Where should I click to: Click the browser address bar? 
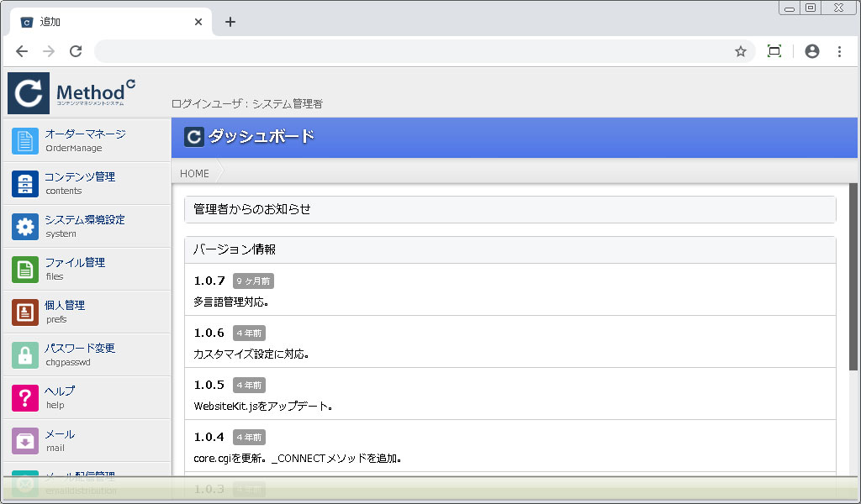click(412, 51)
